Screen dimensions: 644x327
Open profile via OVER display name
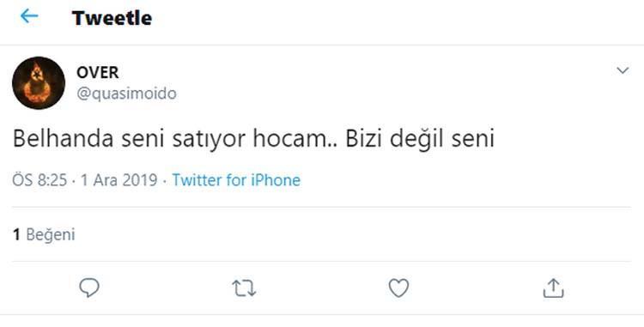point(97,73)
